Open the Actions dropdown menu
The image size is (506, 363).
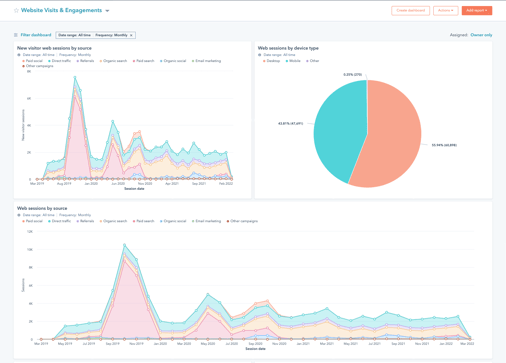point(446,11)
